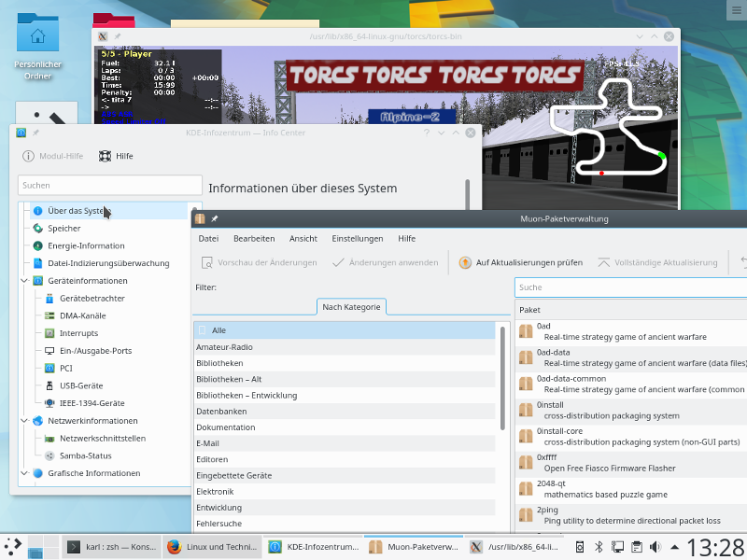Screen dimensions: 747x560
Task: Select the 0ad package row
Action: 631,331
